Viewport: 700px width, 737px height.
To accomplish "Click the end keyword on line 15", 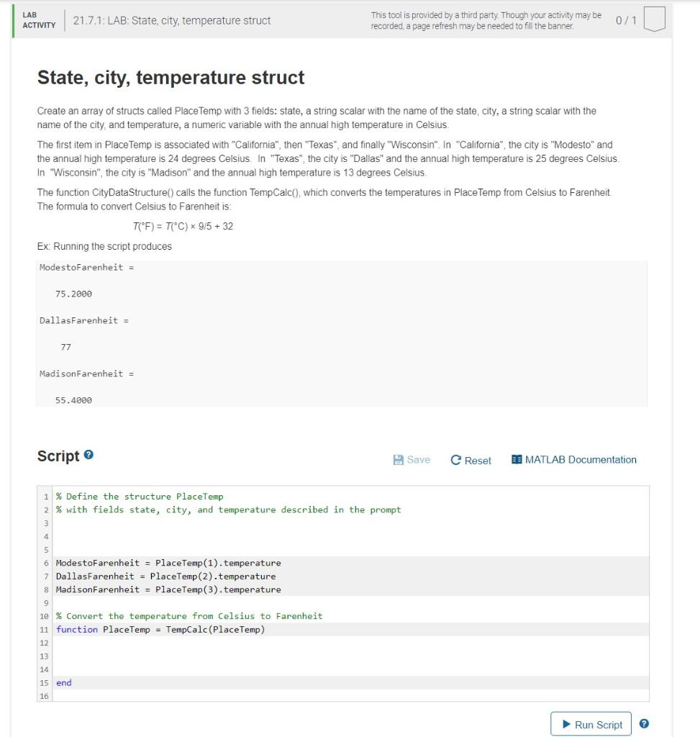I will (63, 682).
